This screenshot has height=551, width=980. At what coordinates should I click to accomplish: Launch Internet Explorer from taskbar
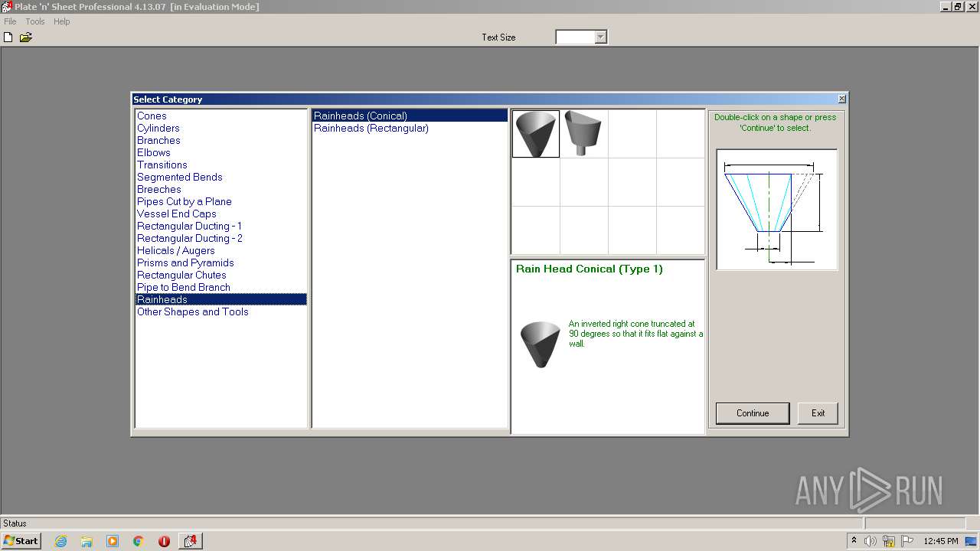pos(61,541)
